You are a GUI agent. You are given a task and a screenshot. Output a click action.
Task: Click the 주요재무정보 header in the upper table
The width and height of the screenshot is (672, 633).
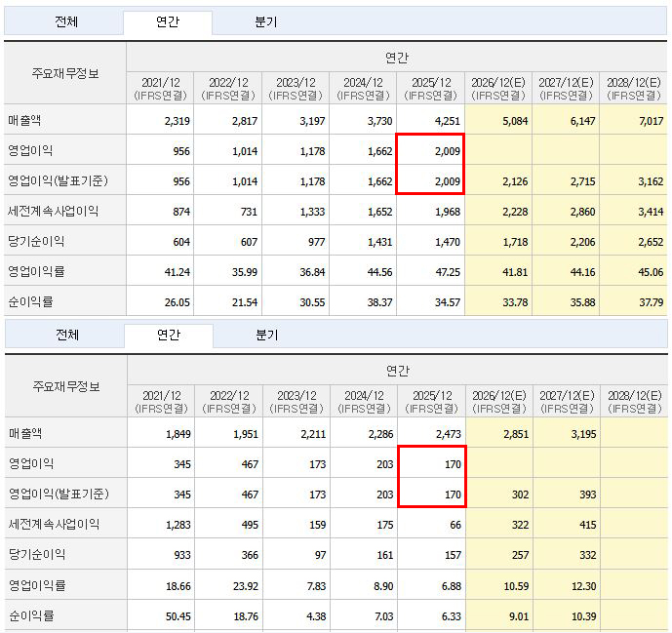click(x=65, y=73)
